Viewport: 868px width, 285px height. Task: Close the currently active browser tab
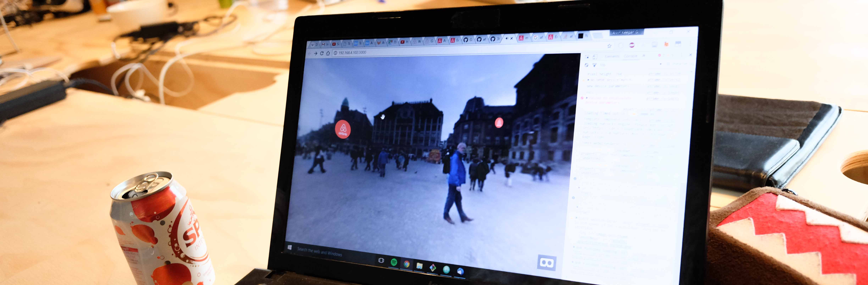(512, 39)
